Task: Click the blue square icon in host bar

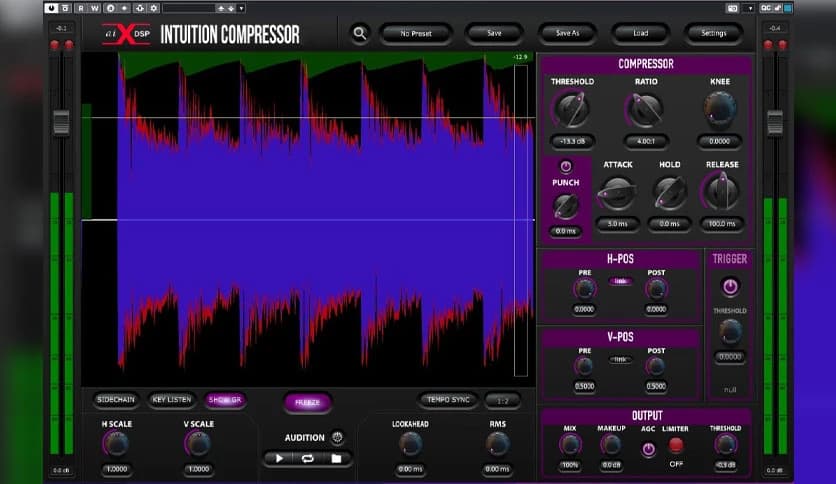Action: coord(787,8)
